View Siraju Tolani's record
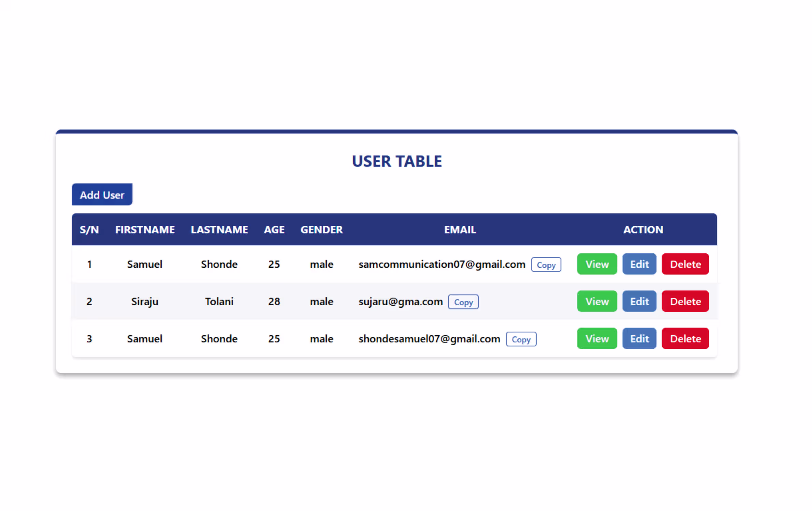This screenshot has width=812, height=511. point(597,301)
